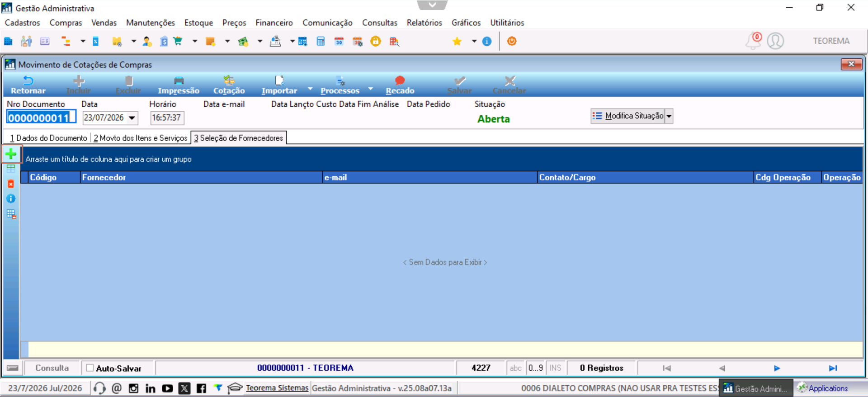The height and width of the screenshot is (397, 868).
Task: Click the Modifica Situação button
Action: click(x=628, y=116)
